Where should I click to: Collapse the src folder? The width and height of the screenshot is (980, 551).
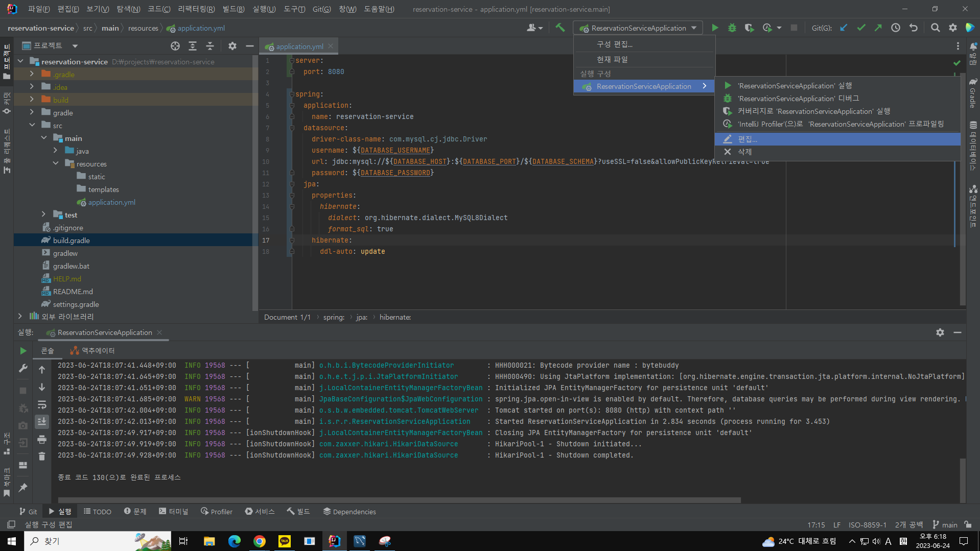coord(32,125)
